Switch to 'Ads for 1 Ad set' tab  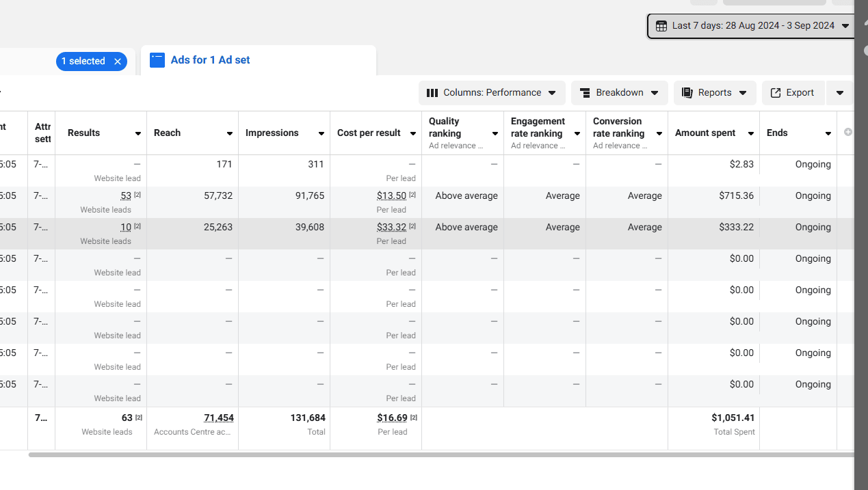click(210, 60)
